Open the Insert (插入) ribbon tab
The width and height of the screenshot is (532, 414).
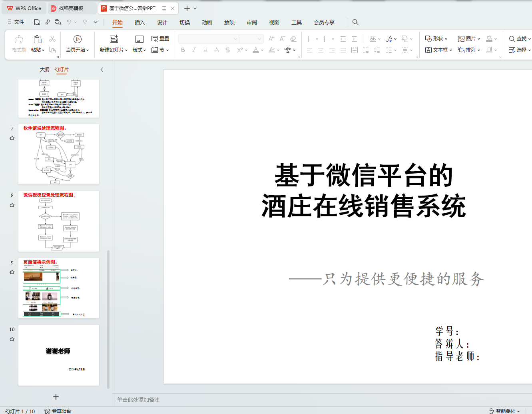tap(139, 22)
